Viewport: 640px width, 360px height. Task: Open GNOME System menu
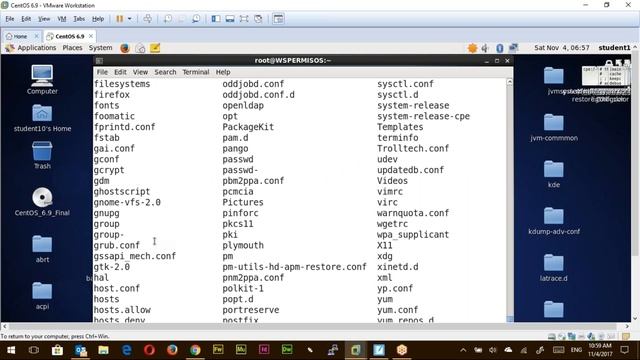coord(100,48)
